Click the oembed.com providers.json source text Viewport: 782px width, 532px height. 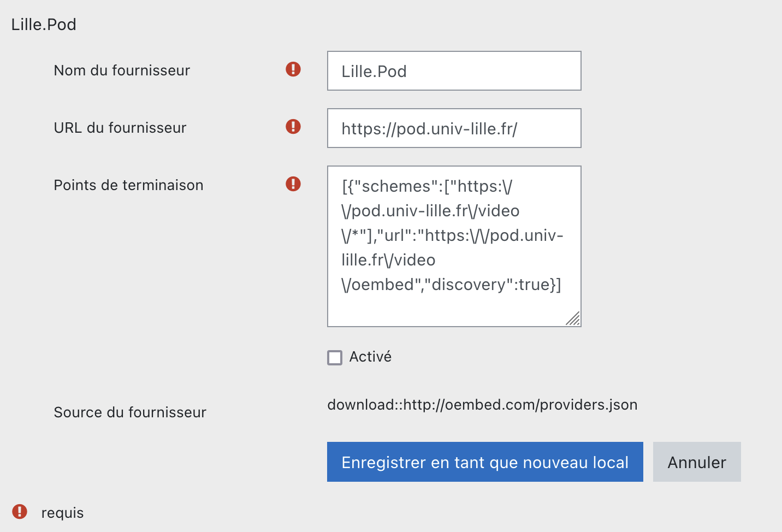click(x=482, y=405)
